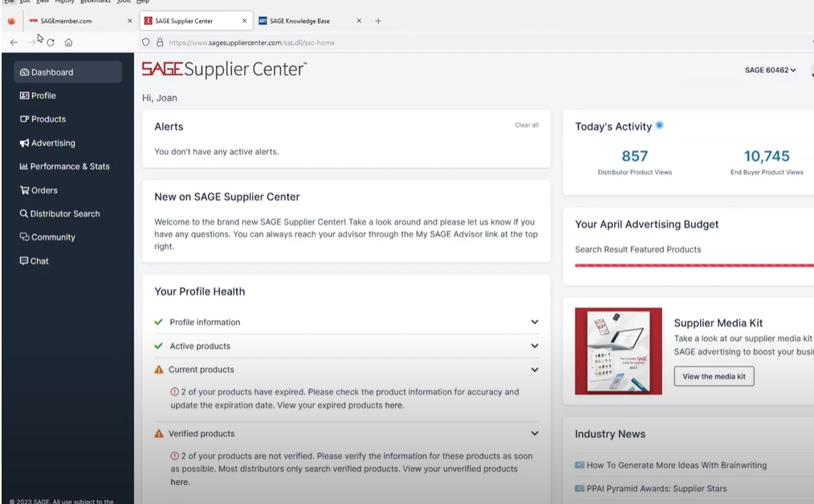814x504 pixels.
Task: Click the SAGE Supplier Center logo
Action: (224, 69)
